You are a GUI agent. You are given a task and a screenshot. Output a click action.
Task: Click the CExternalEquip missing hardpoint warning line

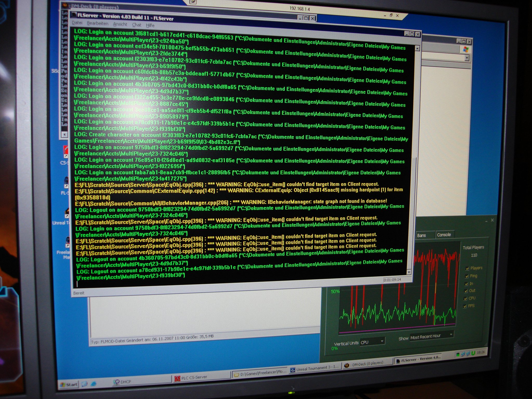[x=239, y=193]
